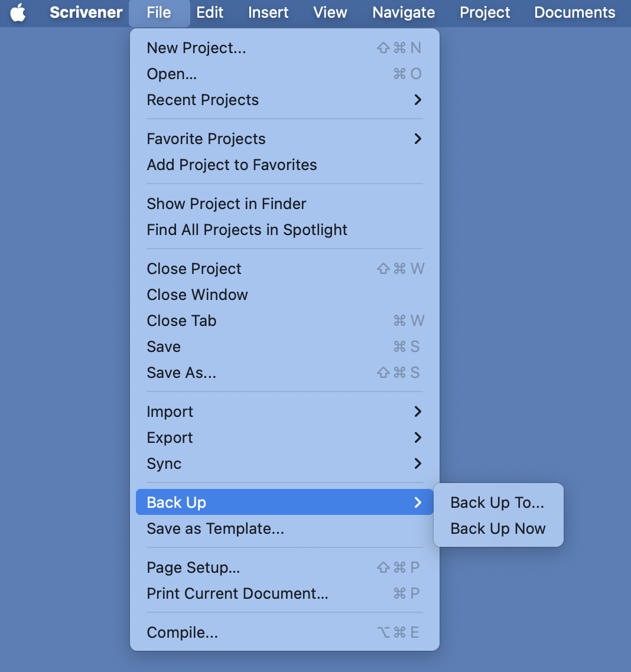Image resolution: width=631 pixels, height=672 pixels.
Task: Open the Export submenu
Action: 285,438
